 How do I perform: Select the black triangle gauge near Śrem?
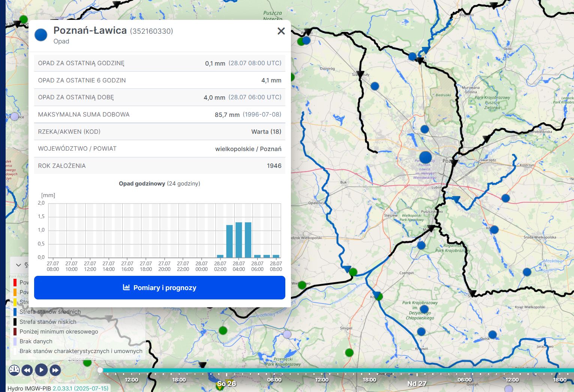(472, 293)
